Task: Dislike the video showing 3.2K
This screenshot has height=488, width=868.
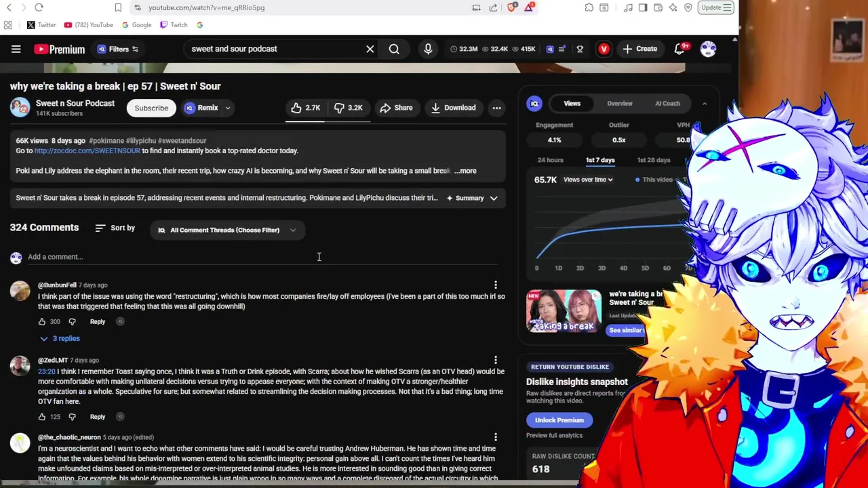Action: tap(349, 108)
